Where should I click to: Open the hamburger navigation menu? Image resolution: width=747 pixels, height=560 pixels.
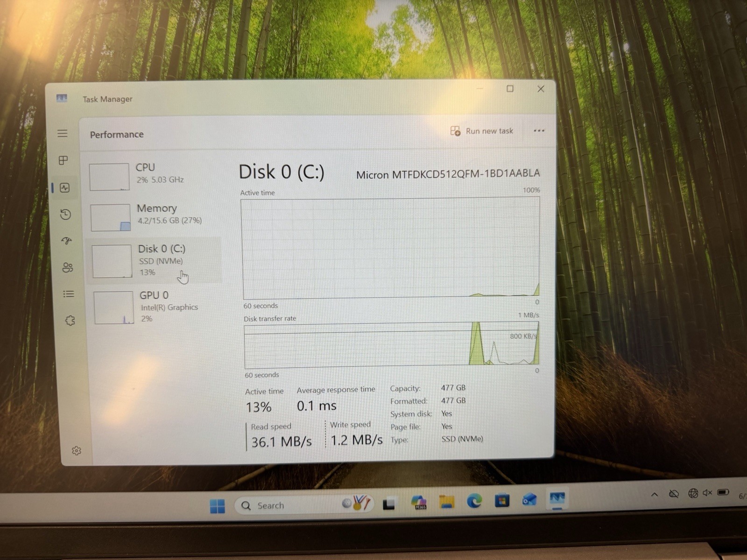point(63,133)
